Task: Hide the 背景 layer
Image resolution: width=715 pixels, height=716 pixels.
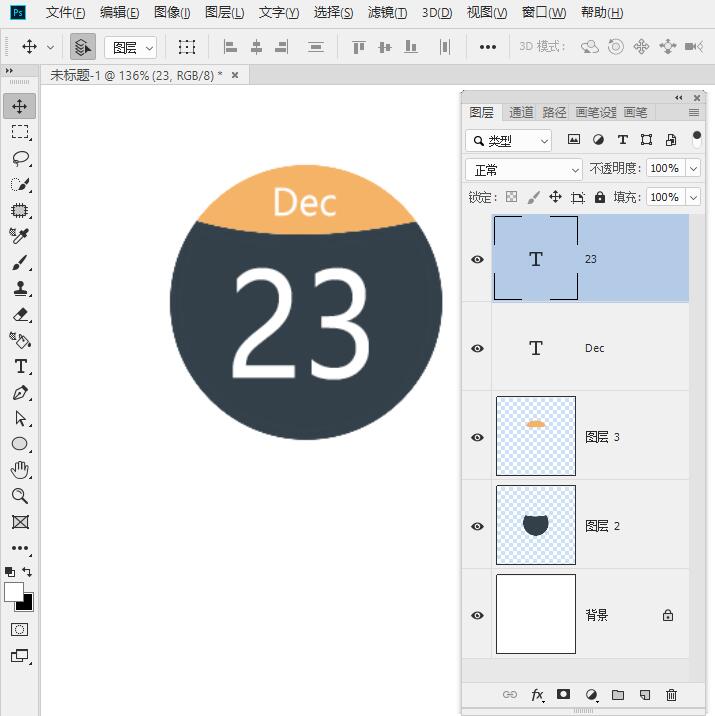Action: pos(477,616)
